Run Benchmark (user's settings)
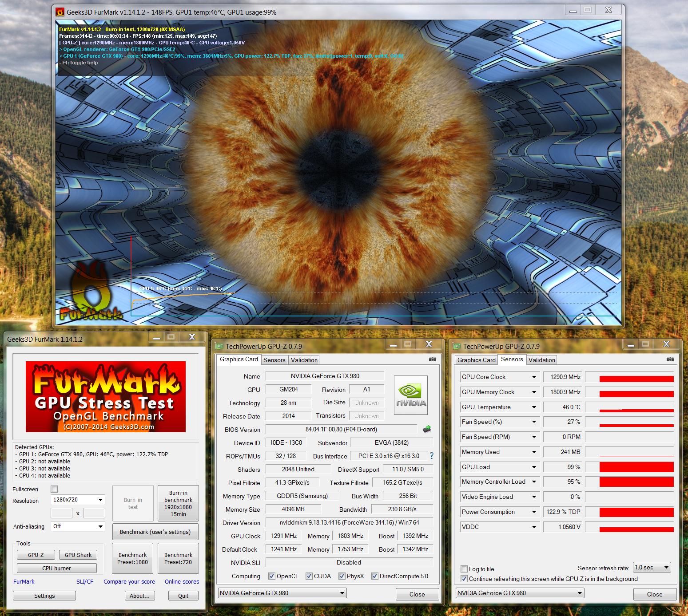 pos(155,532)
